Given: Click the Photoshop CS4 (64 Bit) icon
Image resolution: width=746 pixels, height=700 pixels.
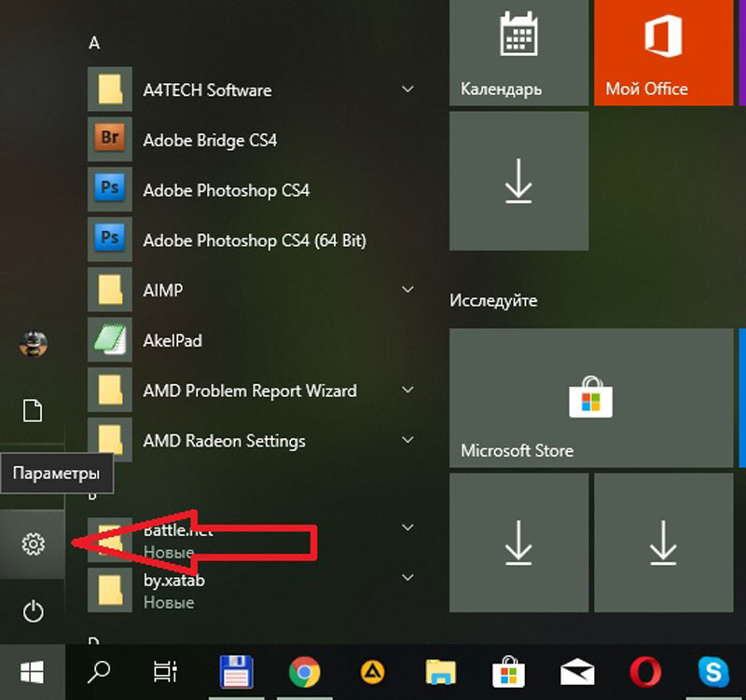Looking at the screenshot, I should pyautogui.click(x=110, y=240).
